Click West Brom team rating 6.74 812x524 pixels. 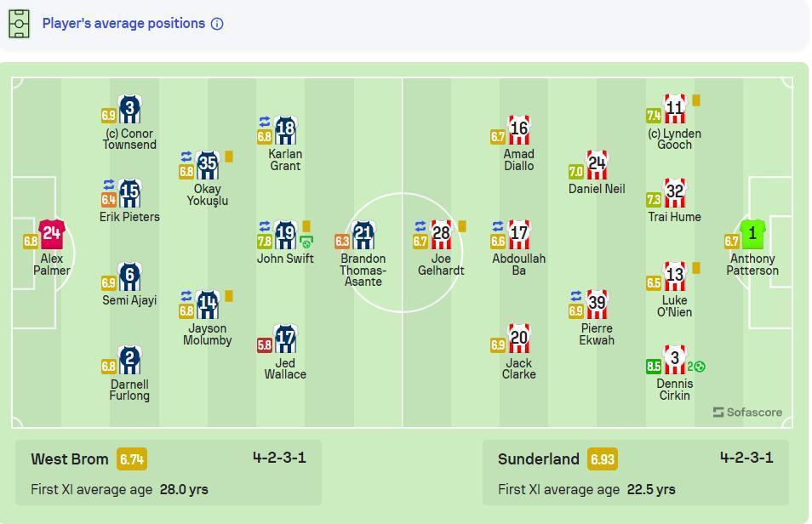click(x=132, y=459)
